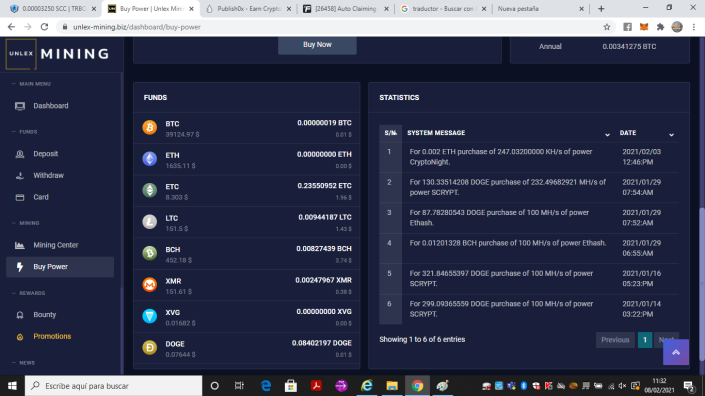Sort by S/N column header
Image resolution: width=705 pixels, height=396 pixels.
coord(390,133)
